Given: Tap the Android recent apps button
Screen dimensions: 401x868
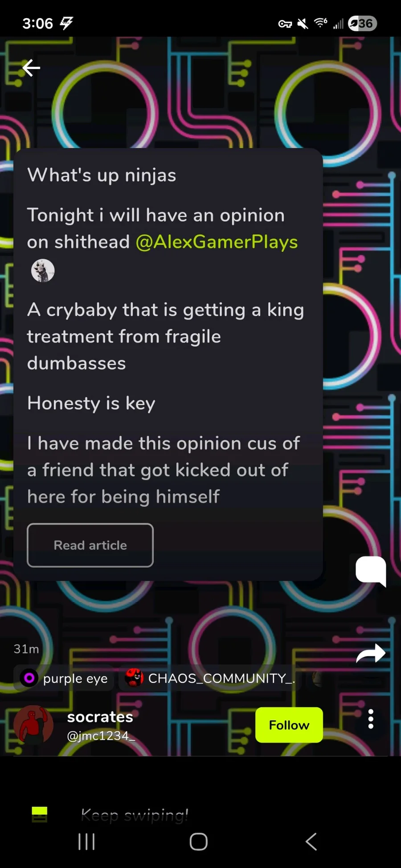Looking at the screenshot, I should click(x=86, y=842).
